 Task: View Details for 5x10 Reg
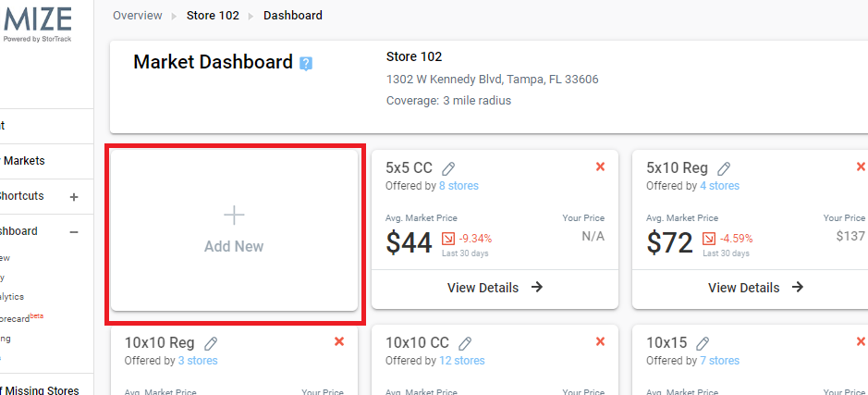(x=755, y=288)
